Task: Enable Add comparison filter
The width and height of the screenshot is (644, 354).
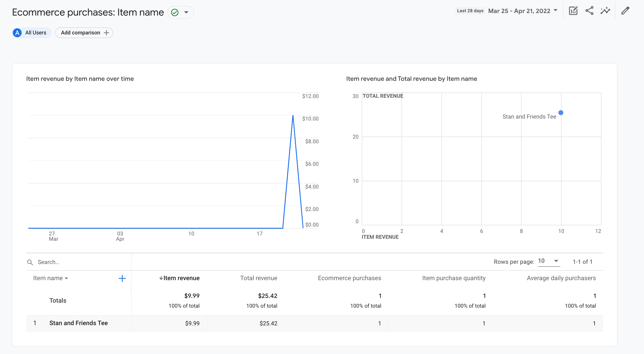Action: (84, 33)
